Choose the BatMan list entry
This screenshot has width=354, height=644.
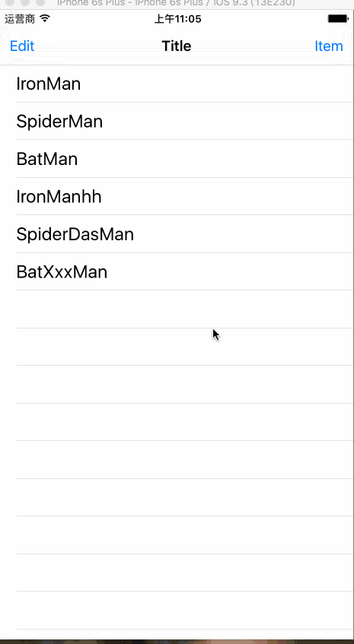pos(177,159)
